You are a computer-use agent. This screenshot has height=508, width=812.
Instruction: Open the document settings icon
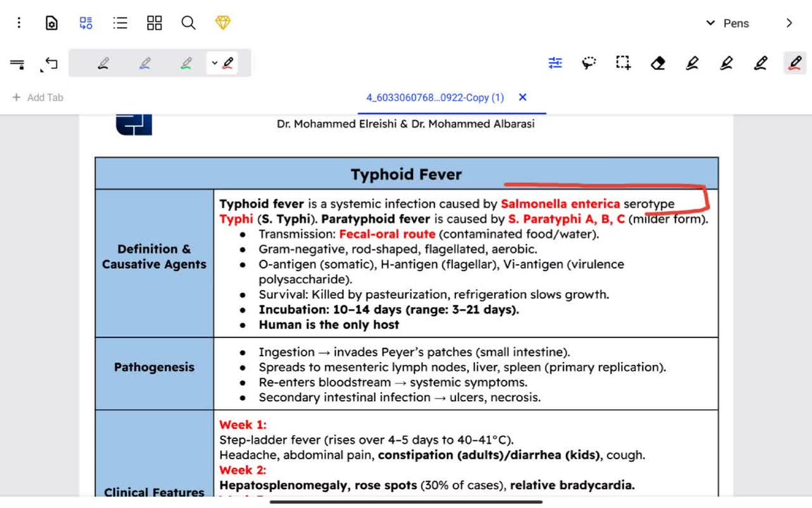coord(51,23)
